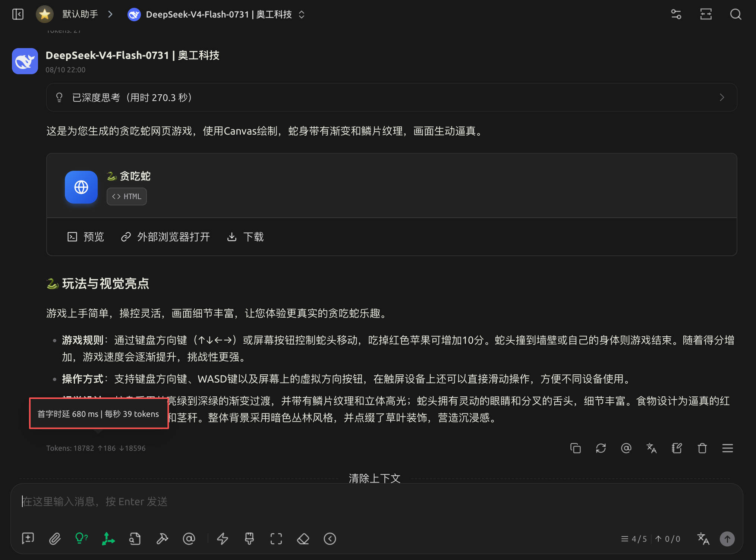
Task: Click the eraser clear-context icon
Action: 303,539
